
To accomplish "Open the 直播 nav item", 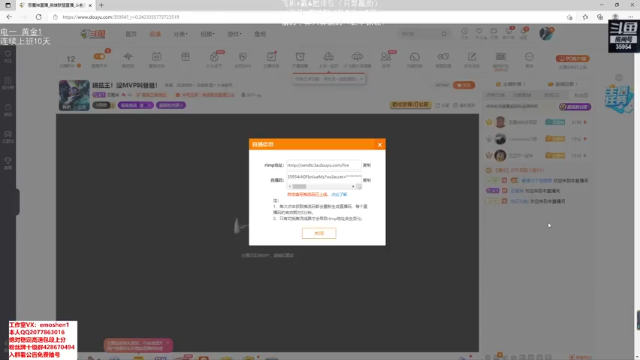I will pos(155,34).
